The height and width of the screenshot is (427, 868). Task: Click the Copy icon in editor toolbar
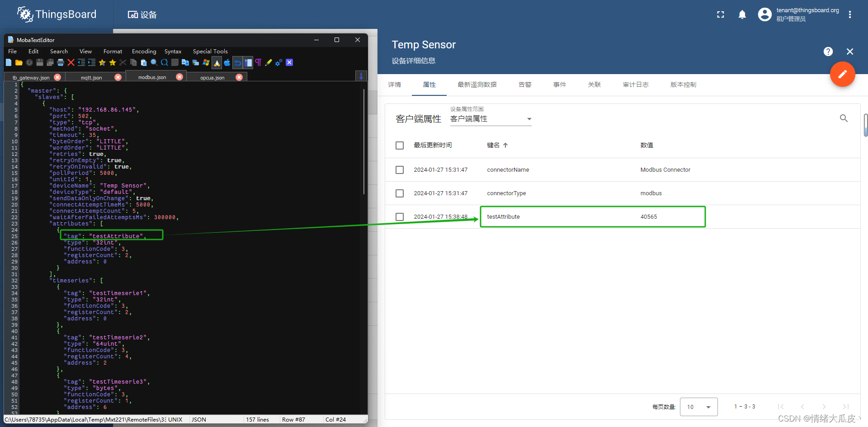pyautogui.click(x=133, y=62)
